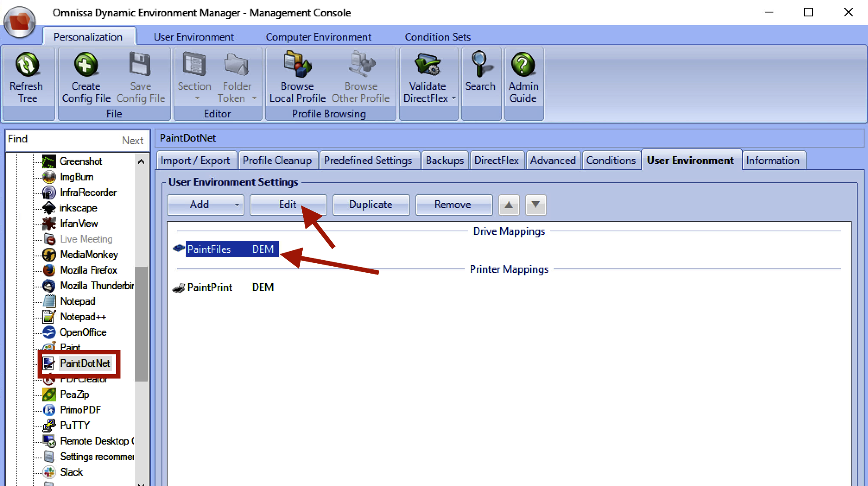Open the Conditions tab
The width and height of the screenshot is (868, 486).
click(x=611, y=161)
